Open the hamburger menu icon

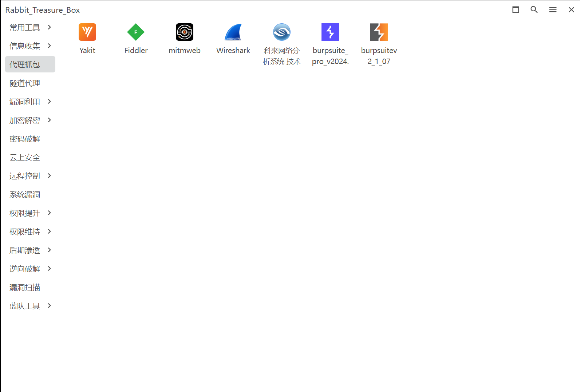553,10
